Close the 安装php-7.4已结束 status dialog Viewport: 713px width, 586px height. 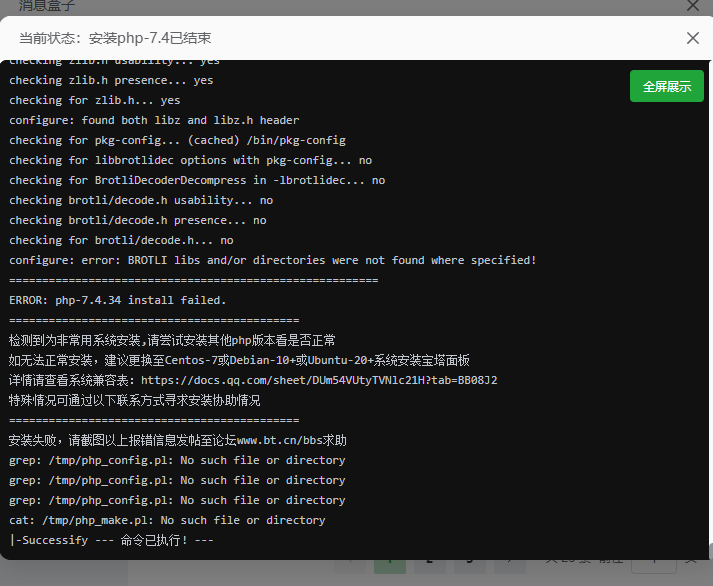[x=693, y=38]
